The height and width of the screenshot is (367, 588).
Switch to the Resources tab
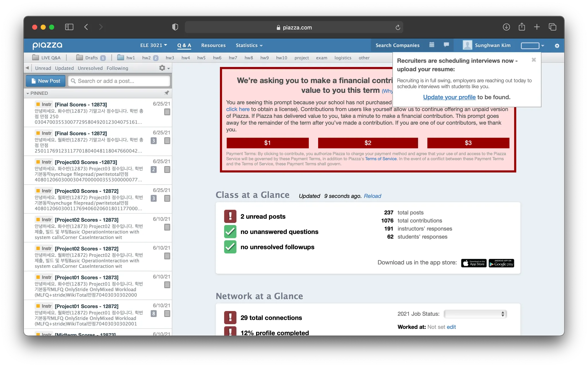213,45
